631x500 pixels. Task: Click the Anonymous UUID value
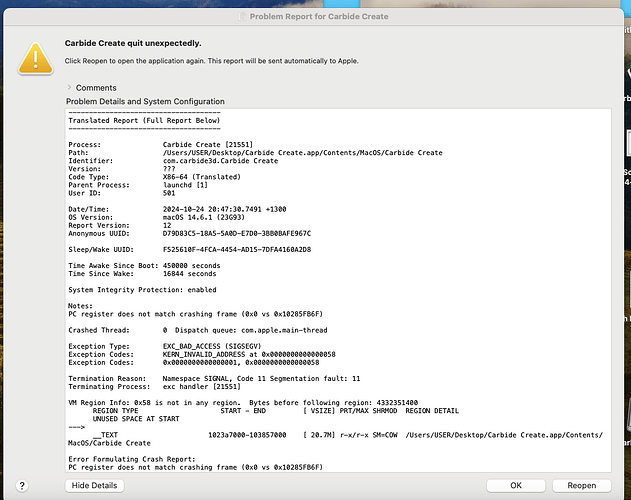(237, 233)
